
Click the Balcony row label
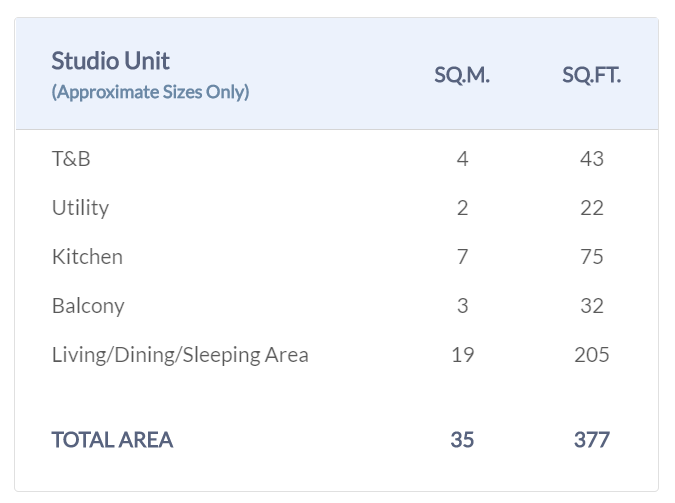88,306
